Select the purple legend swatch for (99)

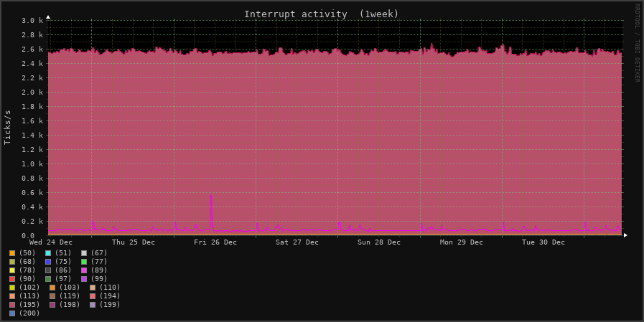click(x=84, y=279)
